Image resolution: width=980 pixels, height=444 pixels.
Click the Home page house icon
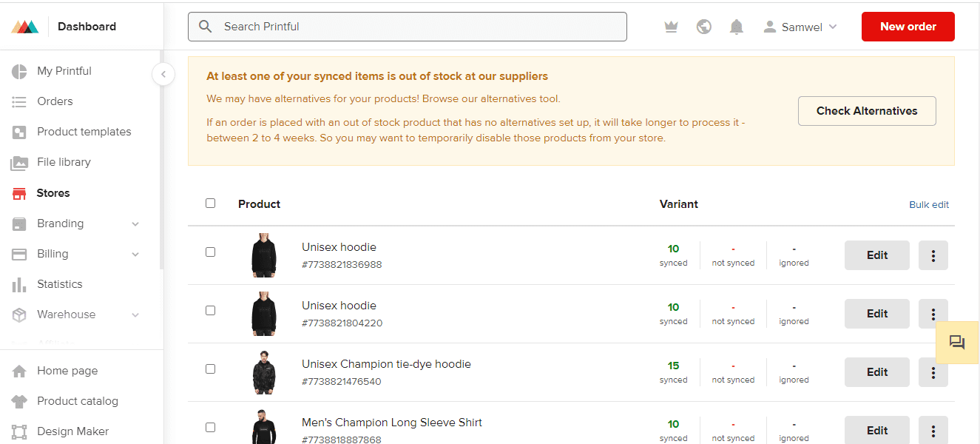[x=19, y=371]
